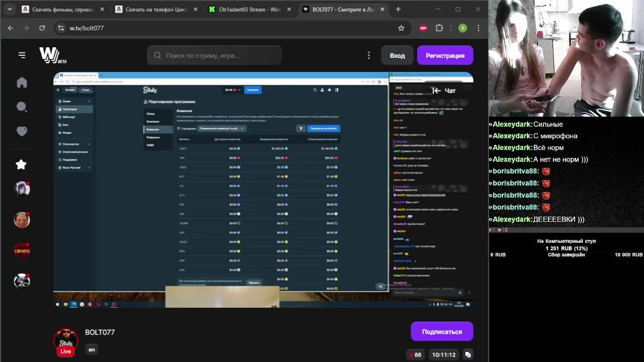
Task: Click the W beta site logo
Action: (x=53, y=55)
